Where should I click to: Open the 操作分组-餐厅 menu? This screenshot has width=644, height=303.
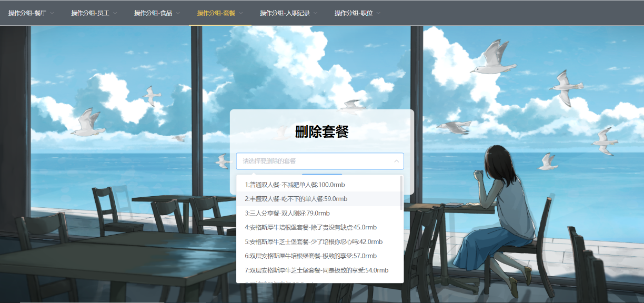pyautogui.click(x=32, y=13)
